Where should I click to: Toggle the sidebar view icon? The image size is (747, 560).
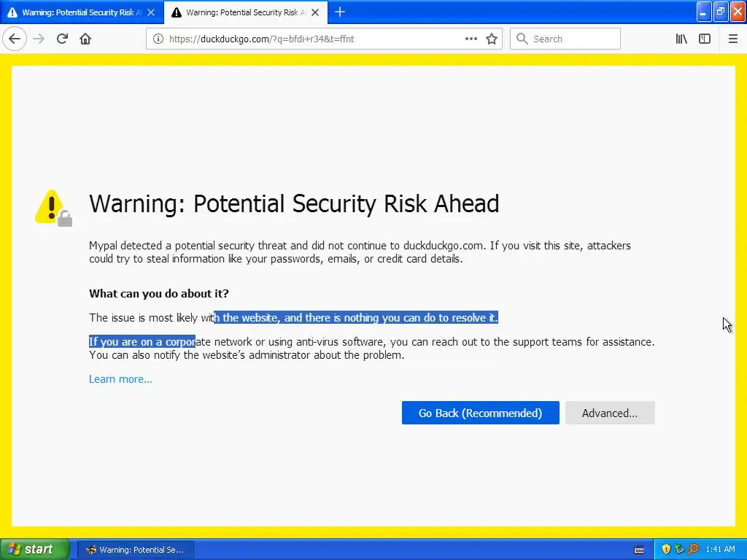[705, 39]
